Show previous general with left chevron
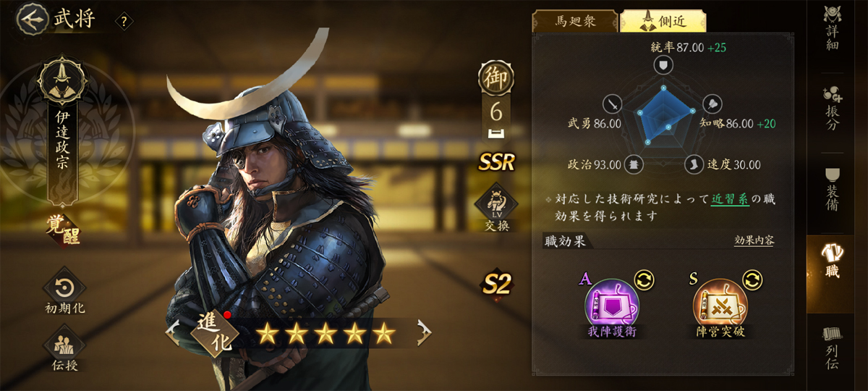Screen dimensions: 868x391 coord(172,332)
